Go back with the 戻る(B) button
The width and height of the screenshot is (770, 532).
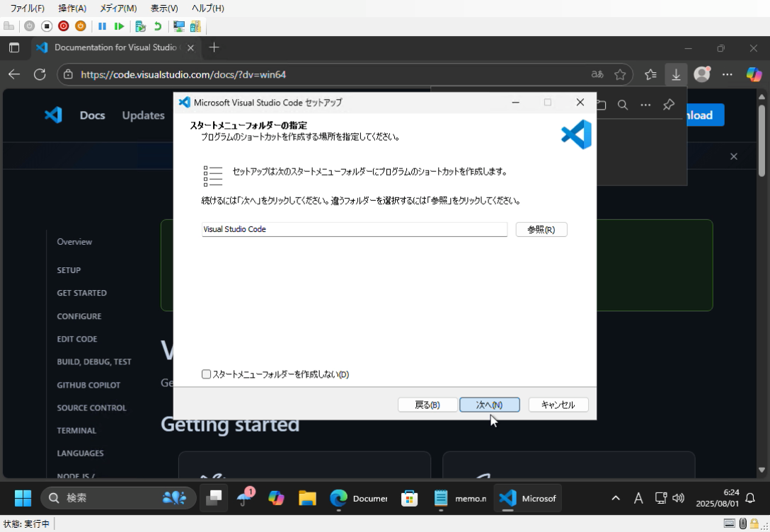point(427,405)
